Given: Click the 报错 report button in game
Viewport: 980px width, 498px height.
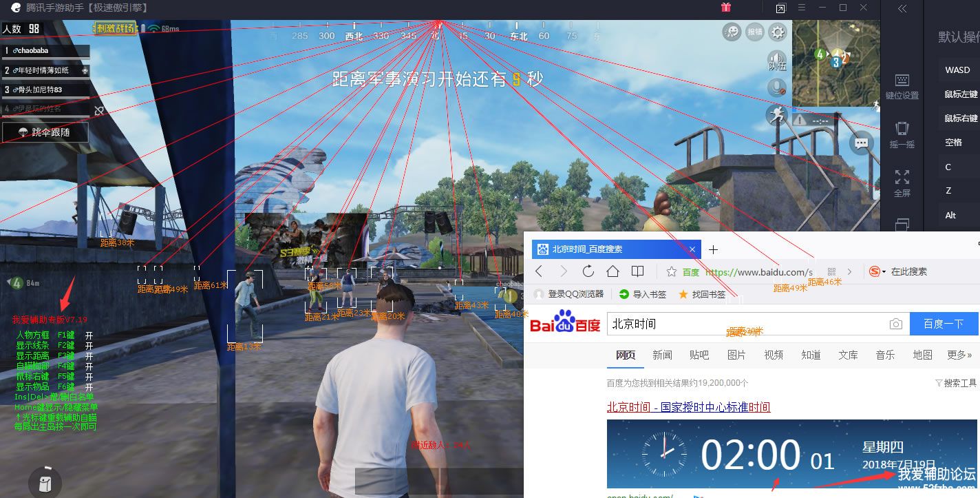Looking at the screenshot, I should click(x=755, y=32).
